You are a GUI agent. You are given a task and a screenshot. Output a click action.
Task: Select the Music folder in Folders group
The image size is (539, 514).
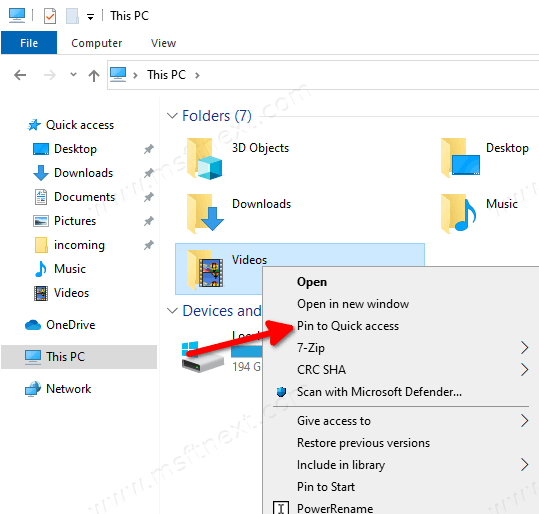pyautogui.click(x=480, y=213)
